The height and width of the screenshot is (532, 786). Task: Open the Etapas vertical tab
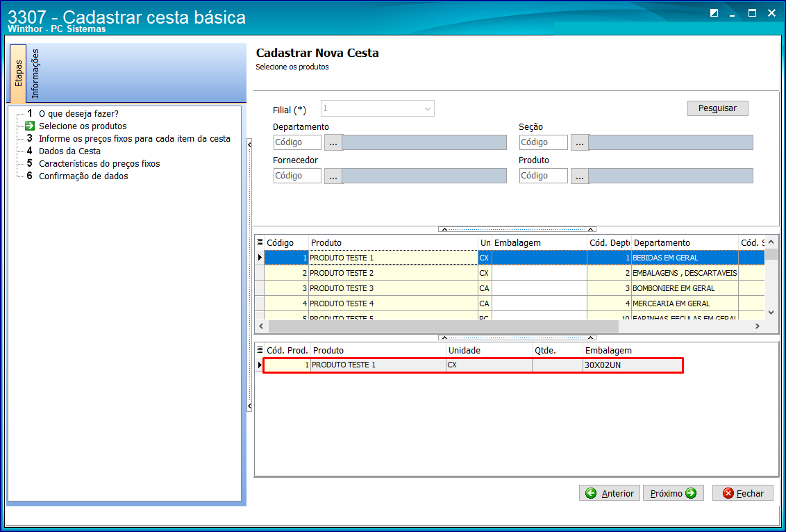[x=18, y=73]
